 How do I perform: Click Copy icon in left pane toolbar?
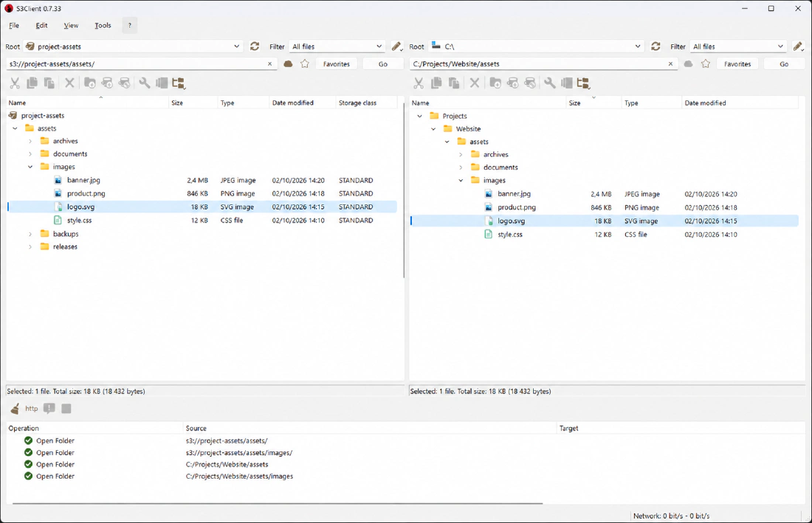32,83
